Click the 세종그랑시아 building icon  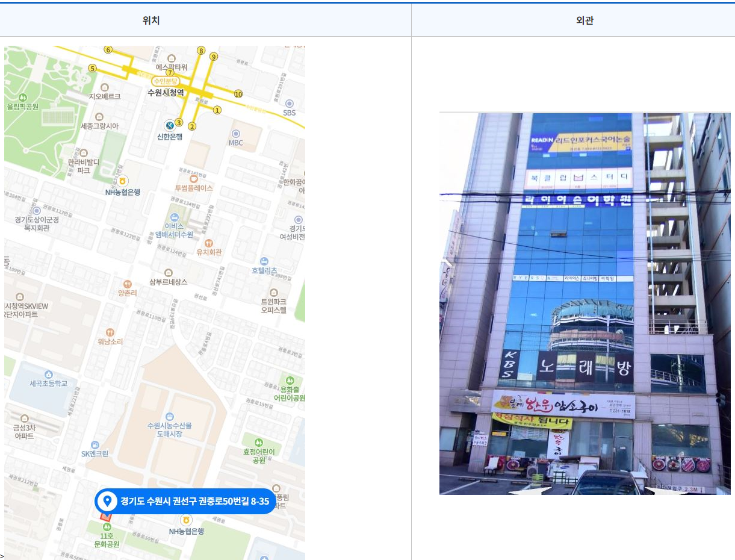click(99, 117)
